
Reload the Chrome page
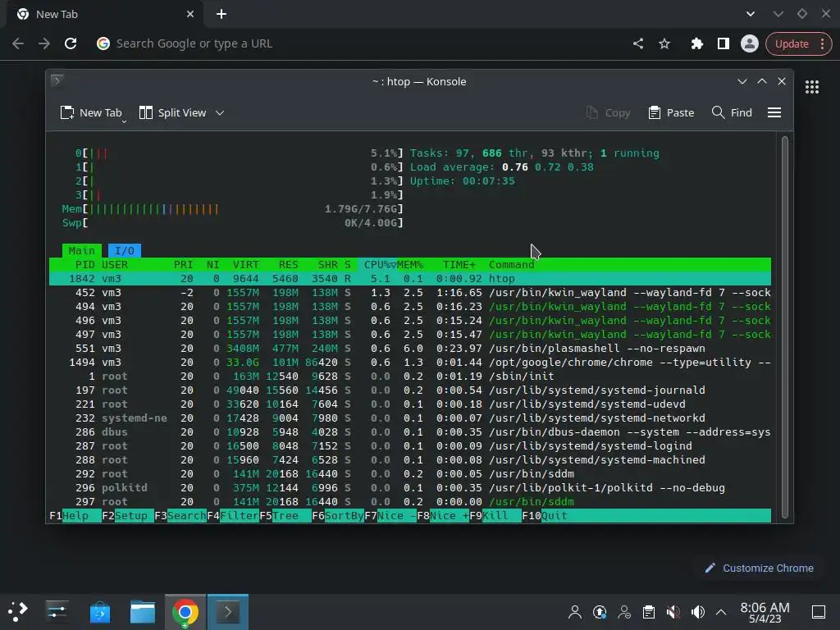[71, 43]
